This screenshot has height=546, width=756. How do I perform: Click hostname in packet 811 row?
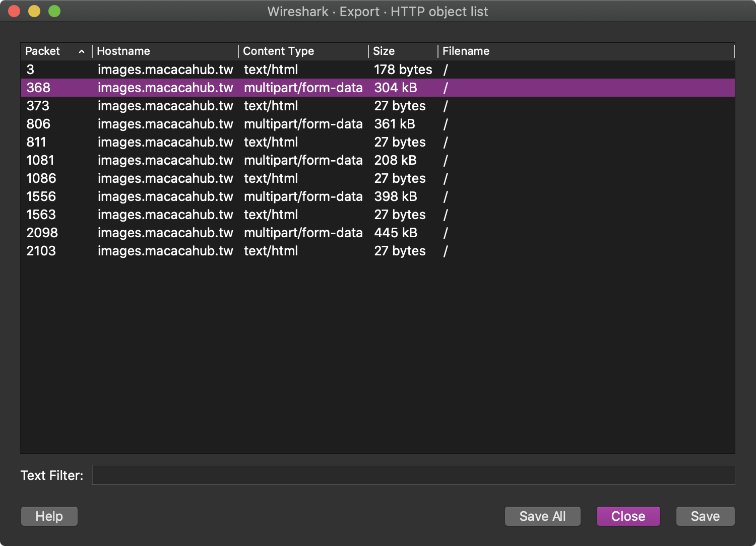pos(165,142)
